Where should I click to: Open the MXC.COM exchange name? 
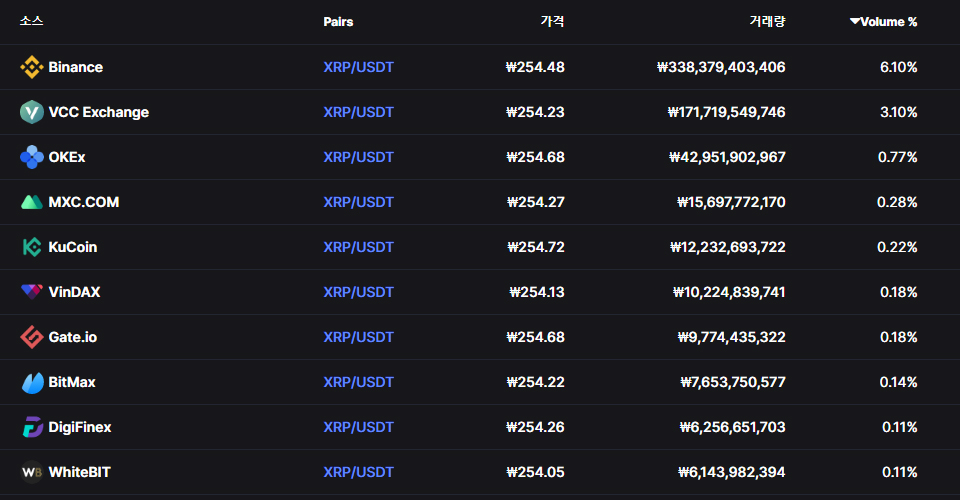pos(84,202)
